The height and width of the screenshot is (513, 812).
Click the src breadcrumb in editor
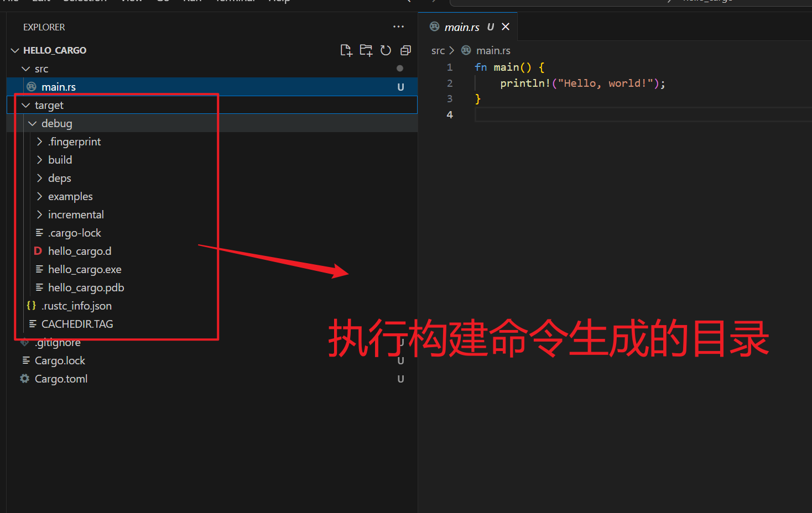438,51
